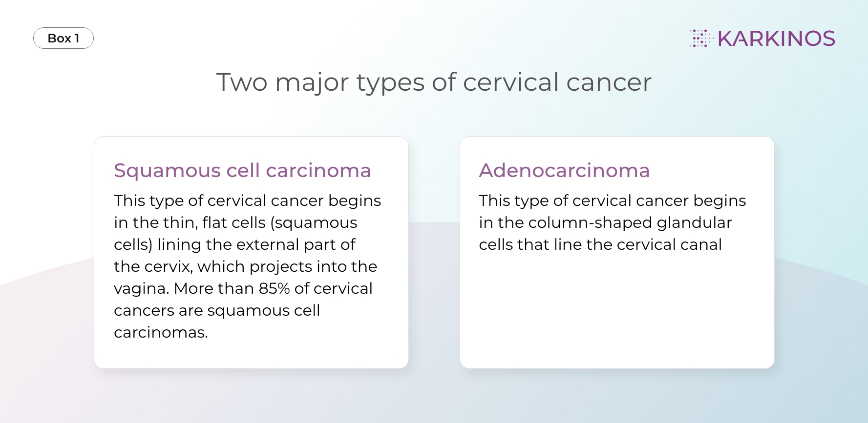The height and width of the screenshot is (423, 868).
Task: Click the '85%' figure in squamous text
Action: [x=274, y=288]
